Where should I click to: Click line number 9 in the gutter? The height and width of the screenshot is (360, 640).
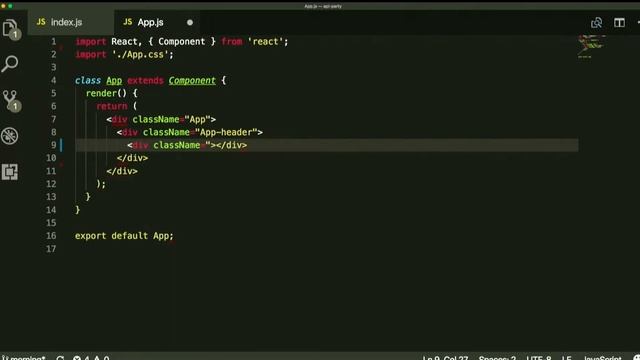(53, 145)
